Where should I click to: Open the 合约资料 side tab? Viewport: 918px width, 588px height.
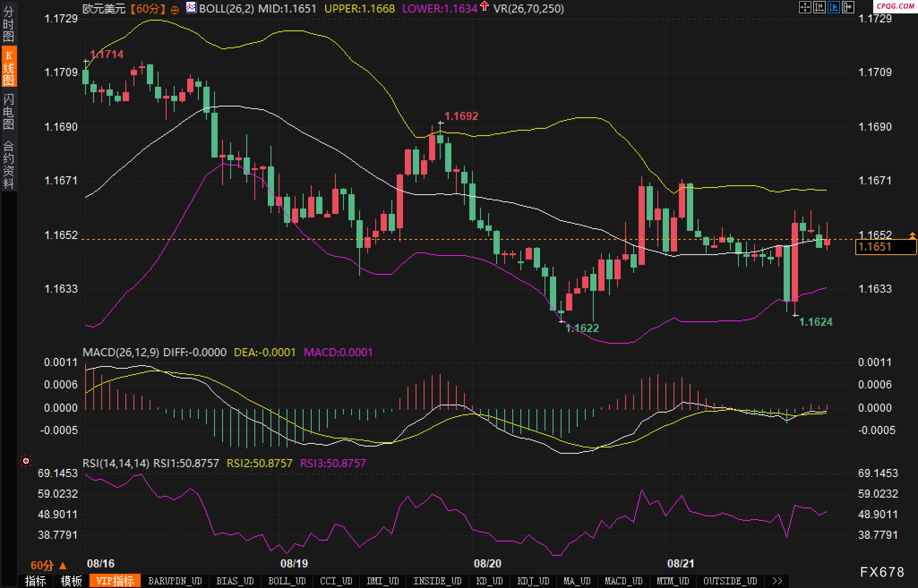click(x=9, y=164)
